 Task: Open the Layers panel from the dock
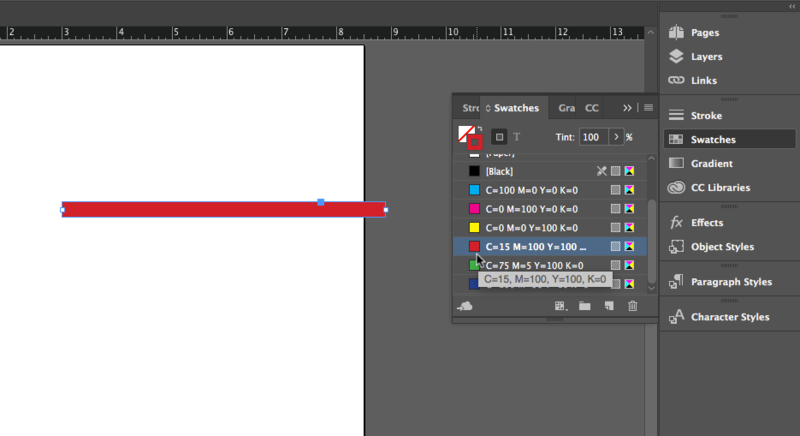(x=705, y=57)
